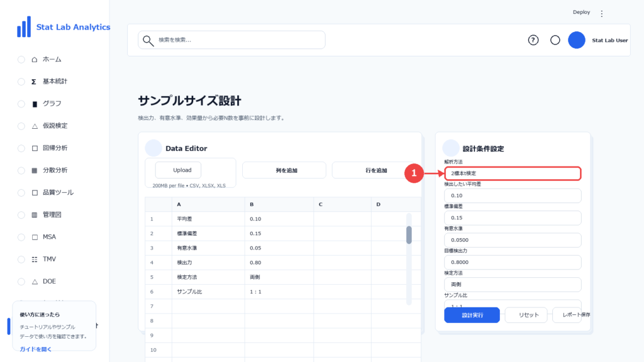Select the グラフ radio button
Screen dimensions: 644x362
(x=21, y=104)
